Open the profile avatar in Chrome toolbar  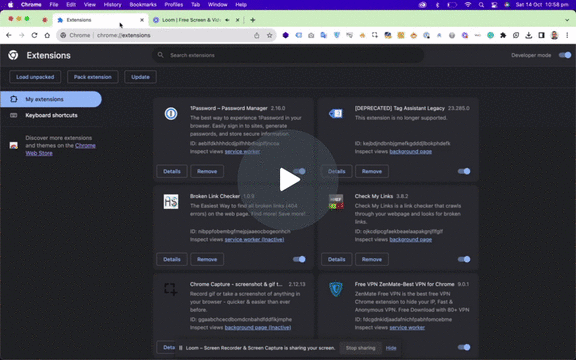(554, 35)
